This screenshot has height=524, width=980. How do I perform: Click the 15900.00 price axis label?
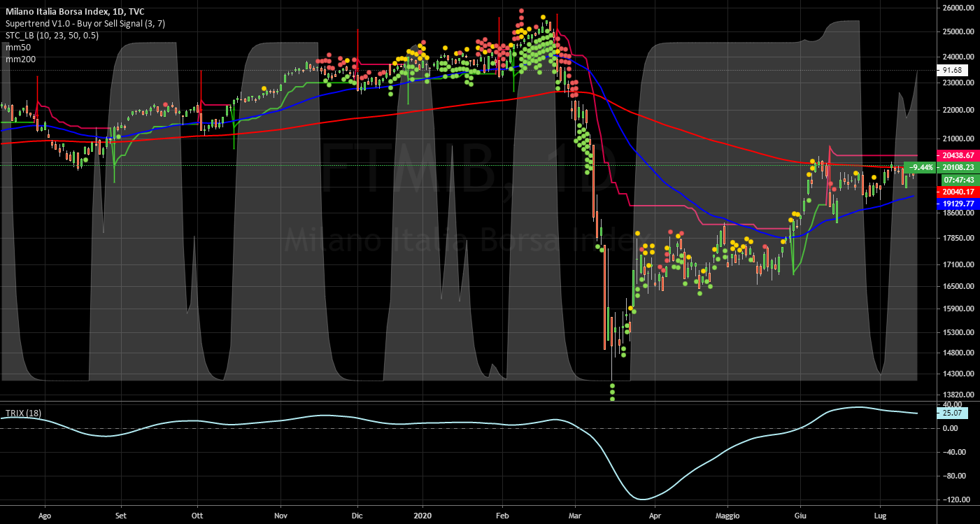point(957,309)
